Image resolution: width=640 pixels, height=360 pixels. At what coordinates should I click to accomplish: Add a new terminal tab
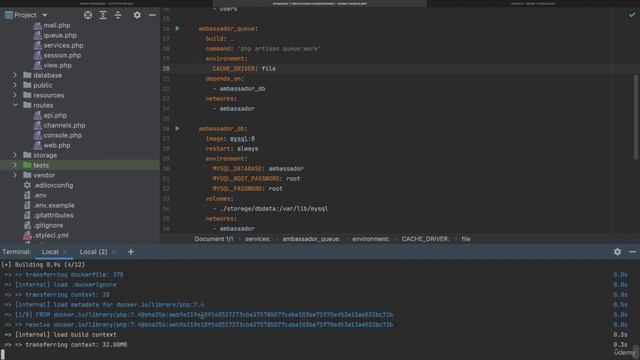[x=131, y=252]
